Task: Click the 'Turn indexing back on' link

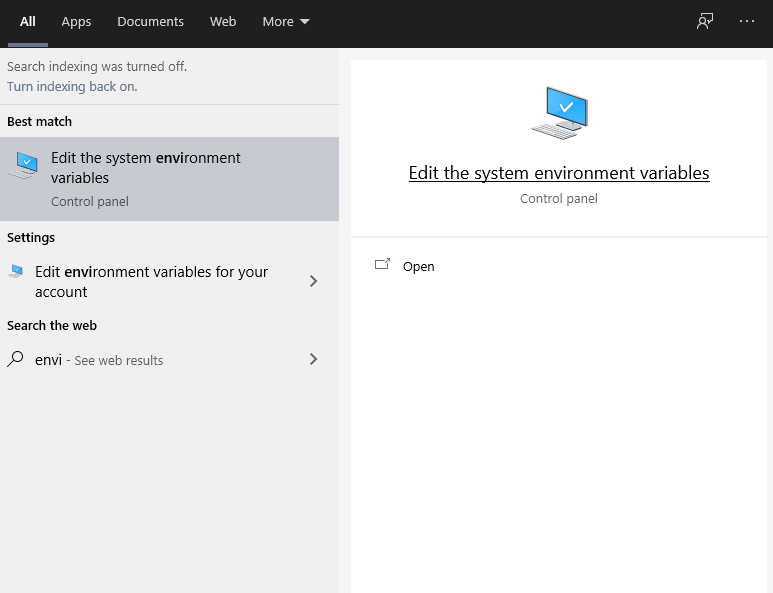Action: click(72, 87)
